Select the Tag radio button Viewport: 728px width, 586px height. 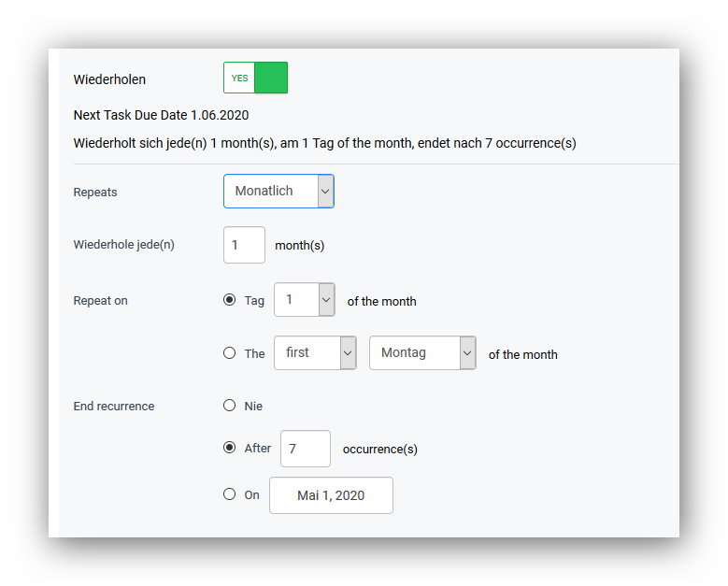[x=230, y=300]
